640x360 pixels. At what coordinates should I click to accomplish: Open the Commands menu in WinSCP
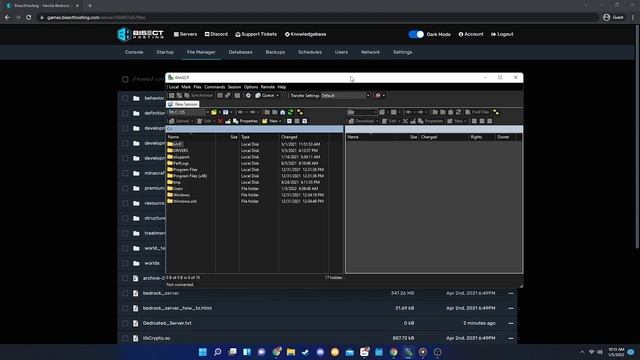(215, 87)
